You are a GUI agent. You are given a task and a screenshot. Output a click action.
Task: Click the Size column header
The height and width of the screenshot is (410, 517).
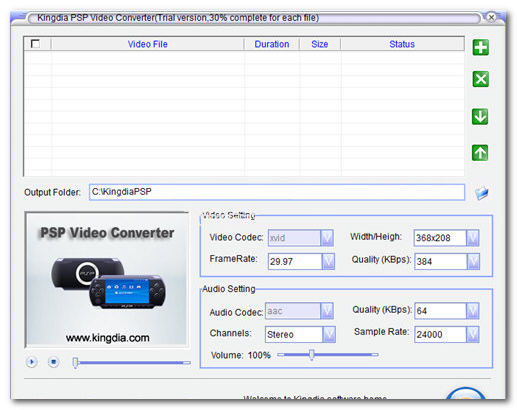coord(320,44)
